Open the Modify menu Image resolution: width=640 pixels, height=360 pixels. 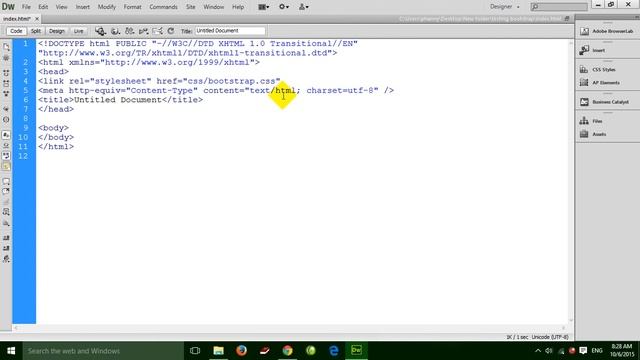click(107, 7)
